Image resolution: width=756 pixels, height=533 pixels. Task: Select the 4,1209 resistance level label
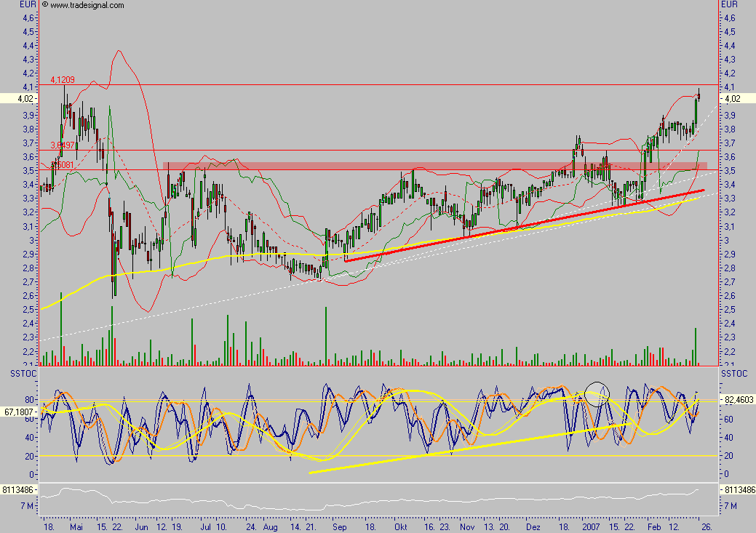[63, 80]
